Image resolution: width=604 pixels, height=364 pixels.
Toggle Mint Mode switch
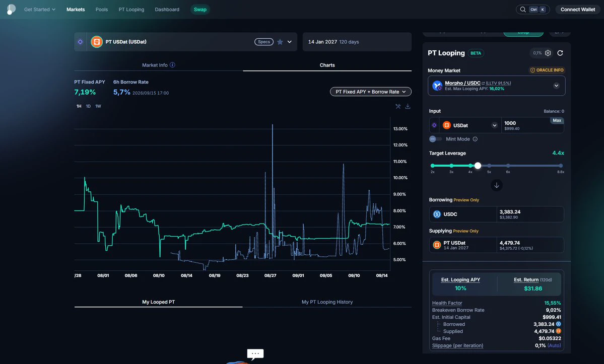(435, 139)
